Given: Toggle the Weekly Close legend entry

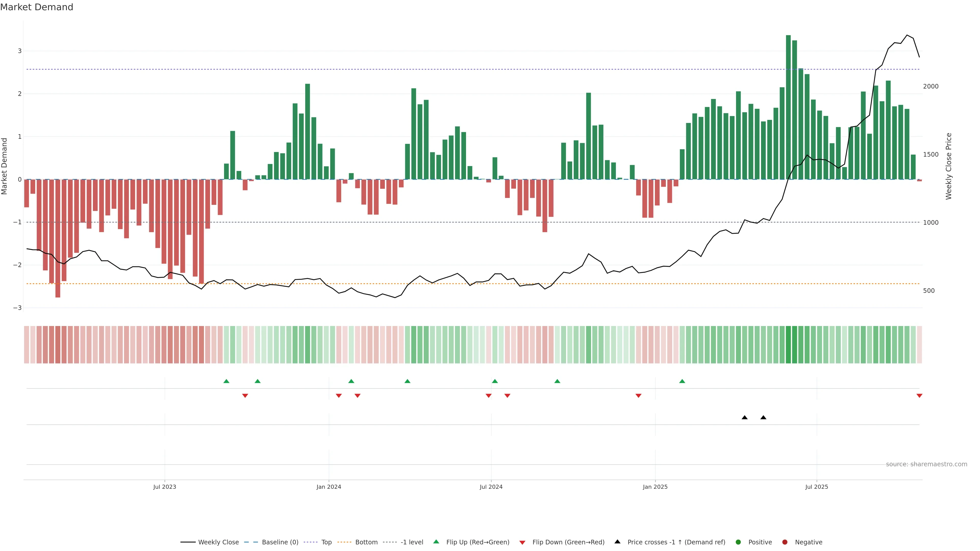Looking at the screenshot, I should pos(218,542).
